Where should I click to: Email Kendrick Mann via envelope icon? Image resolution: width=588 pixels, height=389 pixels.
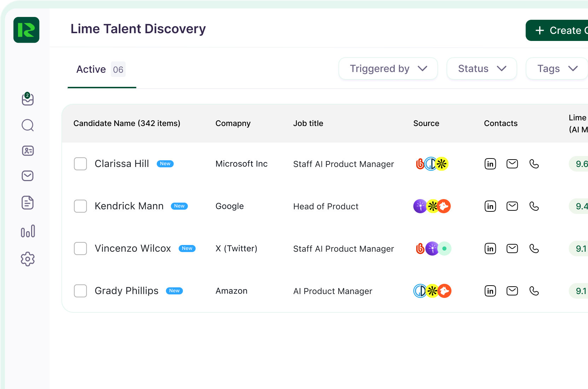pos(512,206)
